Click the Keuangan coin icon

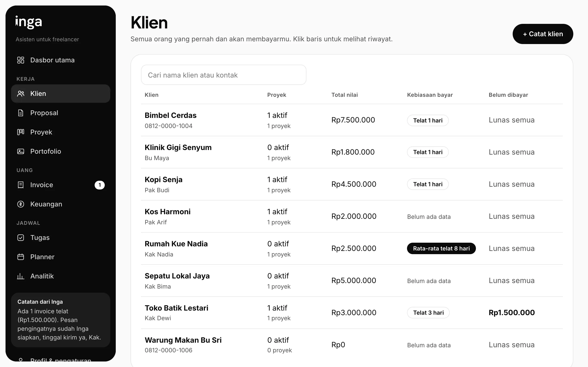click(x=21, y=204)
